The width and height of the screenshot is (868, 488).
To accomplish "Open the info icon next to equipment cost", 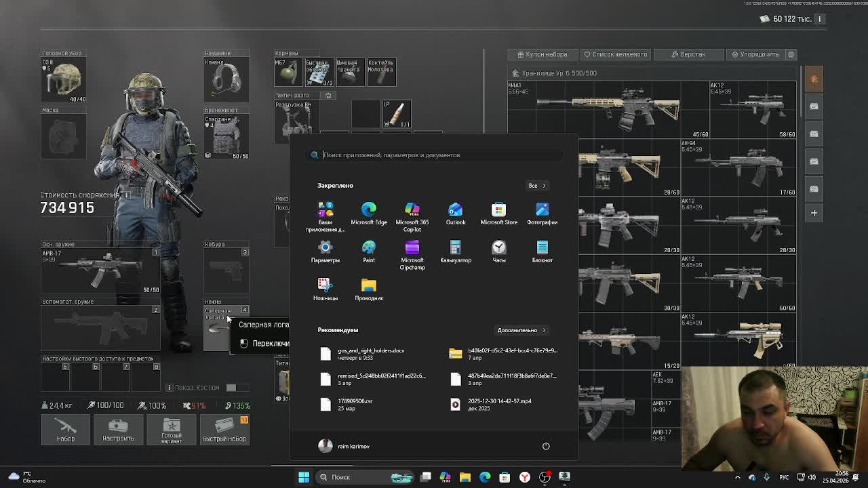I will click(x=126, y=195).
